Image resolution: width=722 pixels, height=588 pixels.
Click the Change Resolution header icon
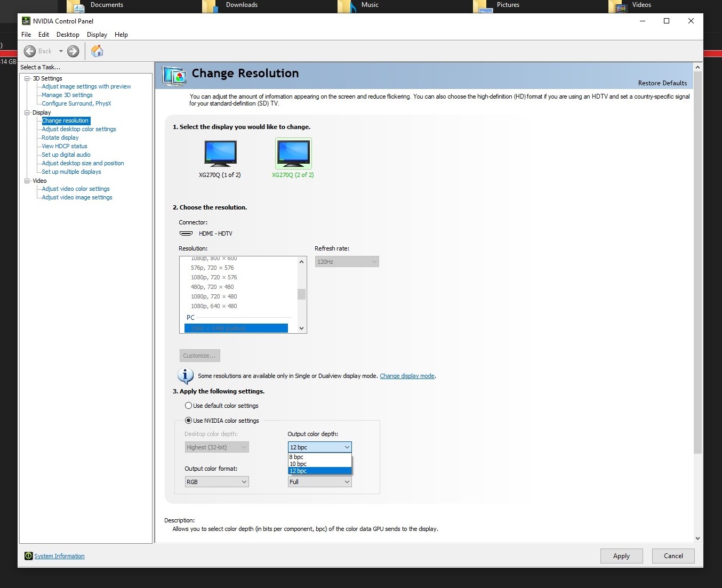pos(174,76)
